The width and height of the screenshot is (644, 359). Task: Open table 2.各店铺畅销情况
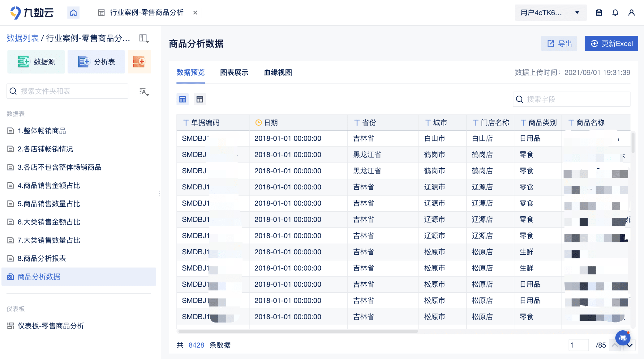tap(45, 149)
